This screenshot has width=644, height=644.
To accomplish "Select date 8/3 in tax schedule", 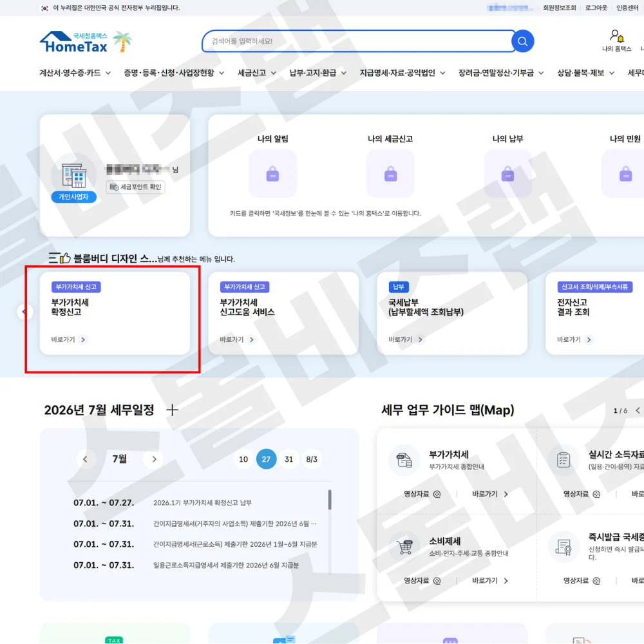I will (x=312, y=459).
